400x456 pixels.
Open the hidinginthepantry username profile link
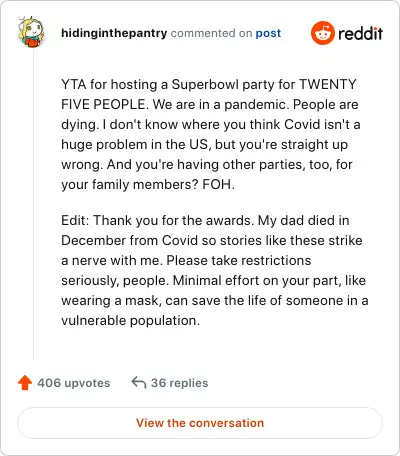[x=114, y=33]
